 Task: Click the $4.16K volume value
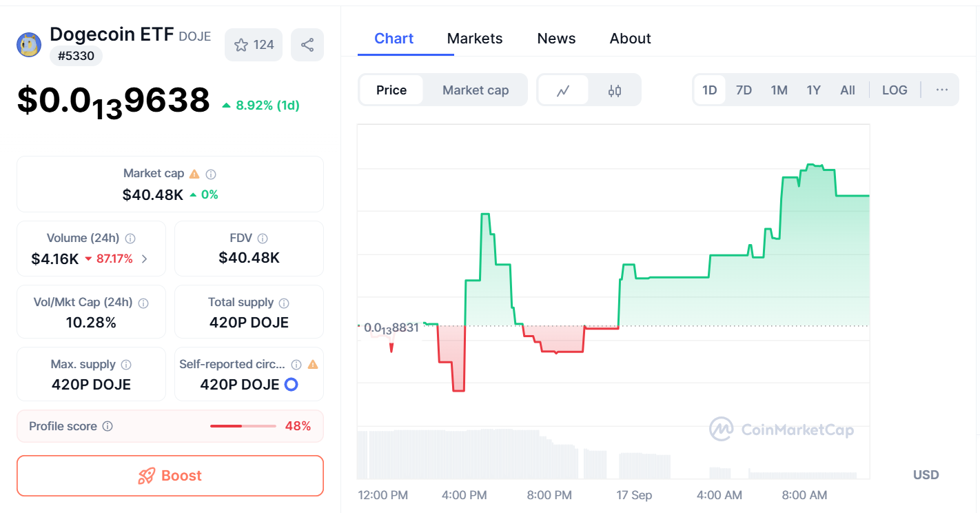(x=55, y=259)
